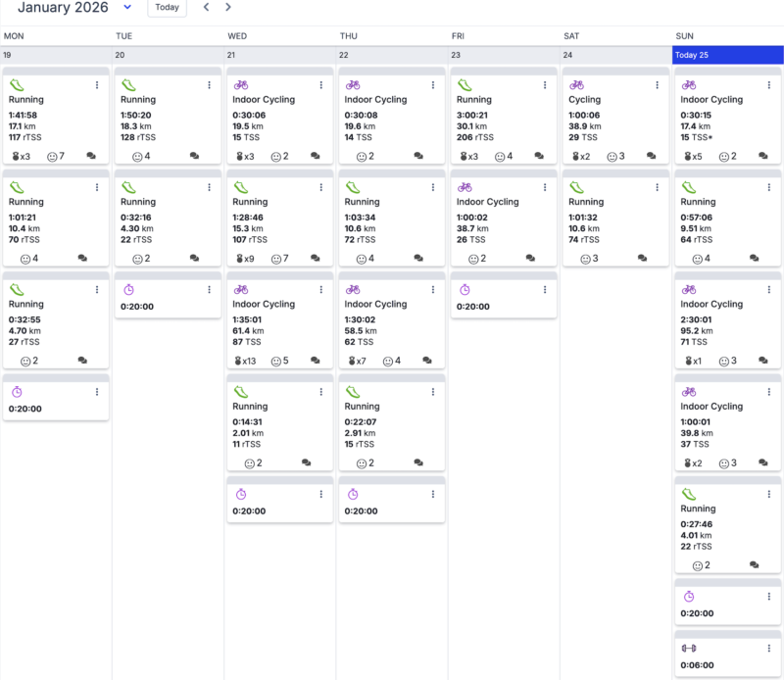The width and height of the screenshot is (784, 680).
Task: Select the WED 21 day header
Action: (281, 55)
